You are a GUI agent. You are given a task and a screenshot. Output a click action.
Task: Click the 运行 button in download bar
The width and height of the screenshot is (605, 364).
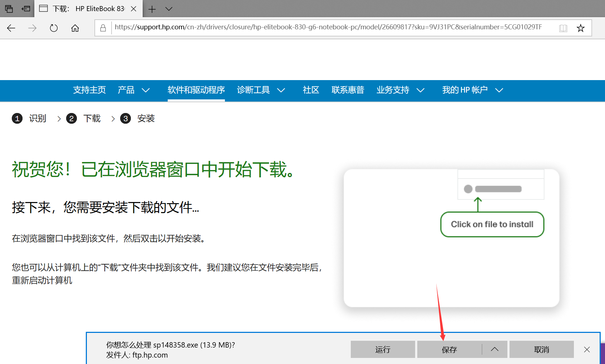point(383,349)
